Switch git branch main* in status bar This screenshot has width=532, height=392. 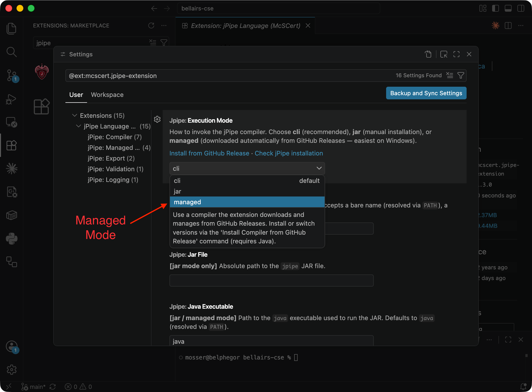[34, 387]
